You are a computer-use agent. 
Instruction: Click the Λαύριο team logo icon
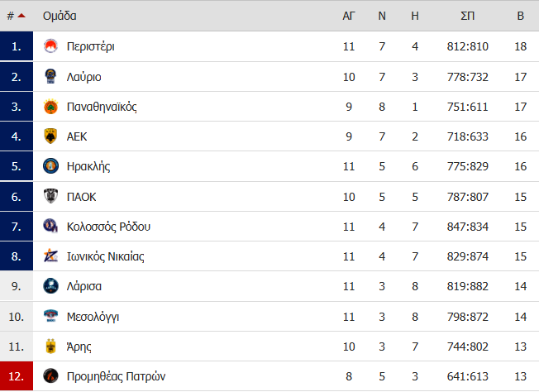50,77
